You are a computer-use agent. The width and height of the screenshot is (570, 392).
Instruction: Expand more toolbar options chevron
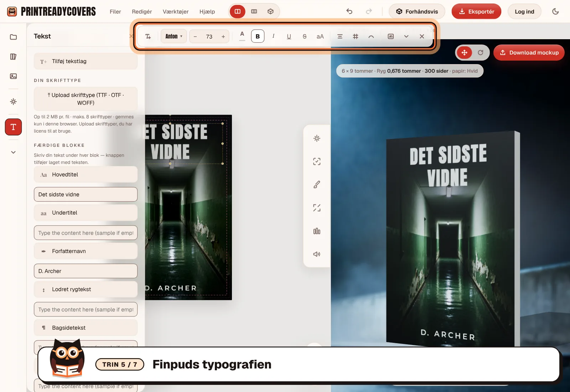(406, 36)
